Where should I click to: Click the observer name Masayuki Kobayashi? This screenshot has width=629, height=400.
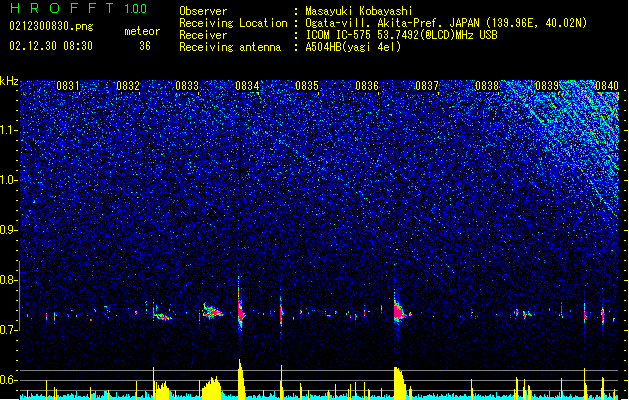(359, 11)
